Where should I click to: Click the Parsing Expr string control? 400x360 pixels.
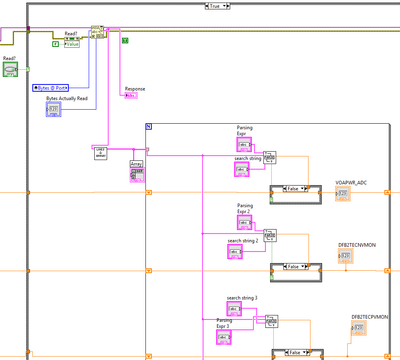[244, 145]
